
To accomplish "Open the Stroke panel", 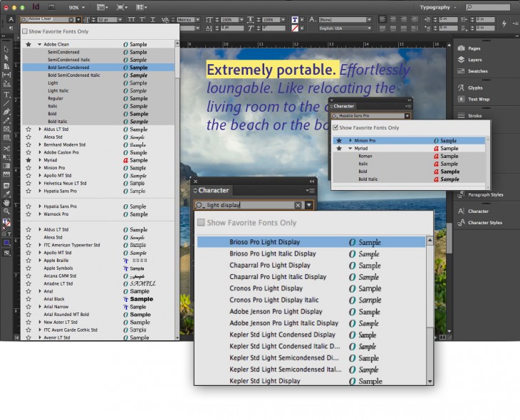I will click(470, 116).
